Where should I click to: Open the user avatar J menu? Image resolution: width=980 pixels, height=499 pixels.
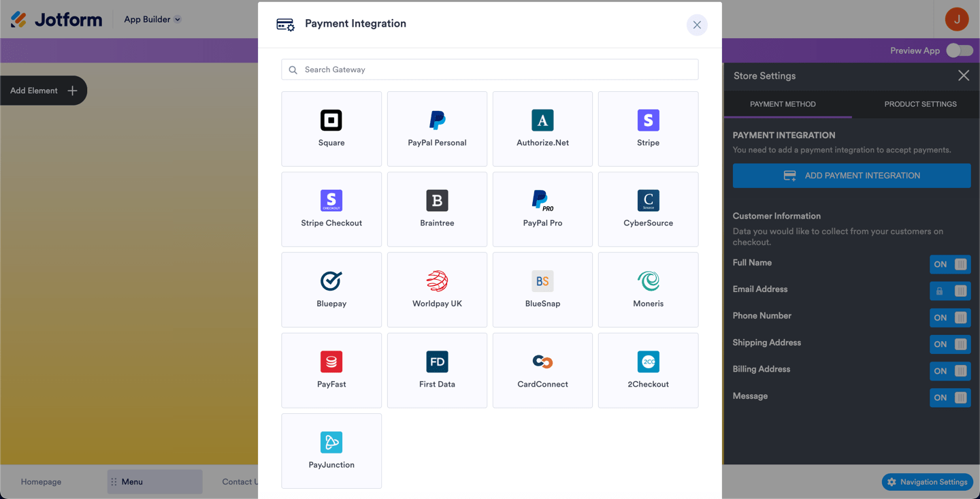[x=957, y=19]
